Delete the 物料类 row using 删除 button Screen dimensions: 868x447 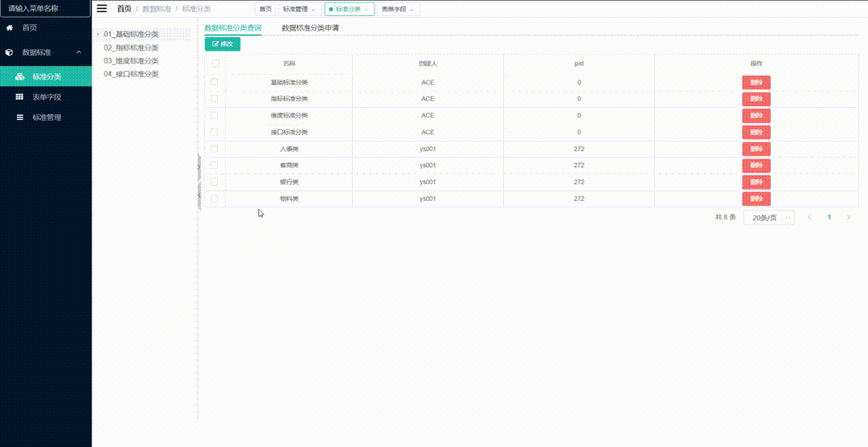coord(755,199)
